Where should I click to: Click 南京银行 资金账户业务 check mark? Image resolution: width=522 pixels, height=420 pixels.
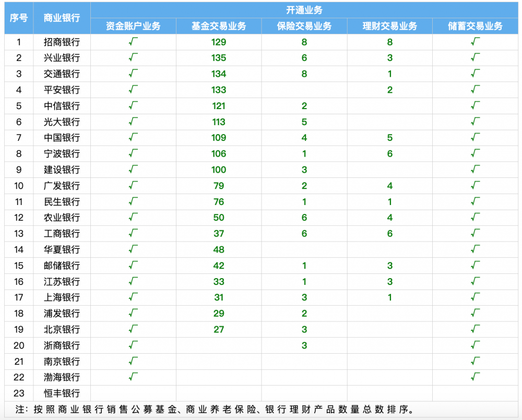[x=133, y=361]
